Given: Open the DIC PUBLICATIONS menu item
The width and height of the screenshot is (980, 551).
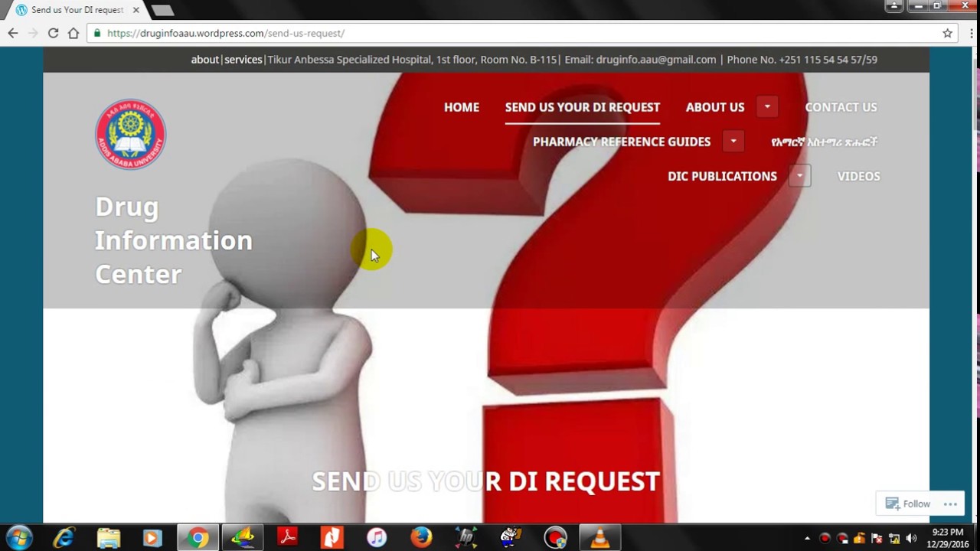Looking at the screenshot, I should 722,176.
